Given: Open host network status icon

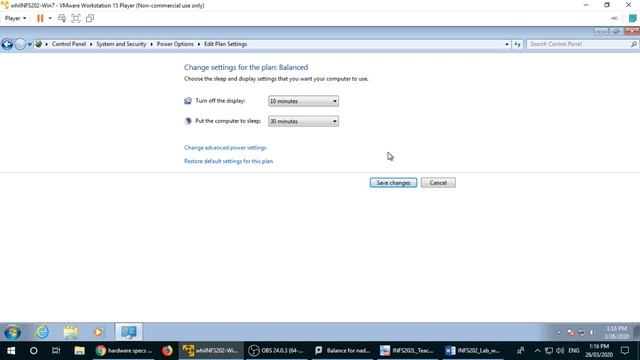Looking at the screenshot, I should pyautogui.click(x=549, y=351).
